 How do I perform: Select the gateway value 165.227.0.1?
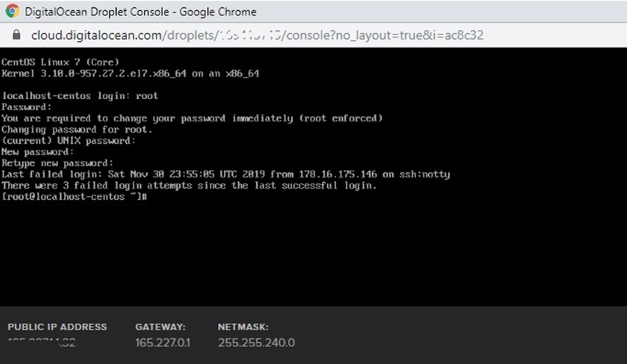coord(163,343)
